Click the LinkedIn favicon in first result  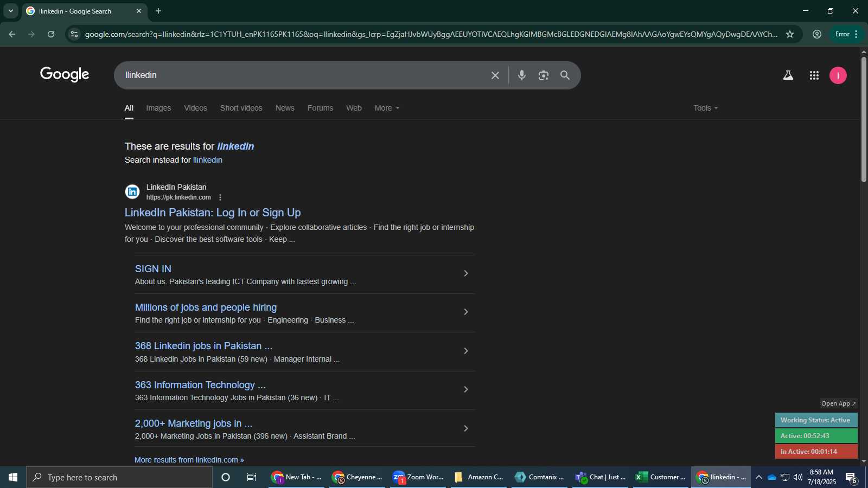[x=132, y=192]
